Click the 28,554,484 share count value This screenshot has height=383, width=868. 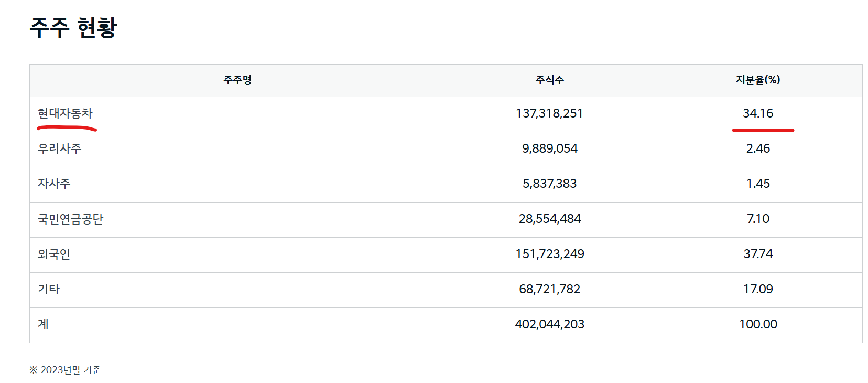point(549,219)
